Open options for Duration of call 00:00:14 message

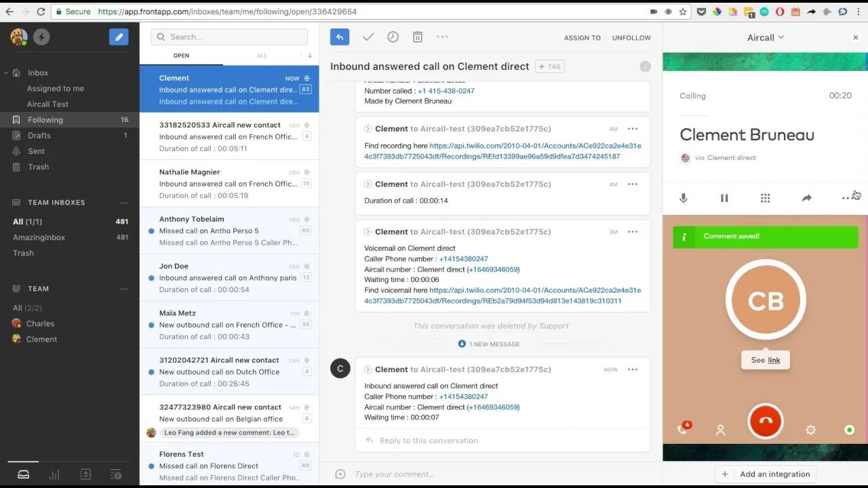[x=633, y=184]
